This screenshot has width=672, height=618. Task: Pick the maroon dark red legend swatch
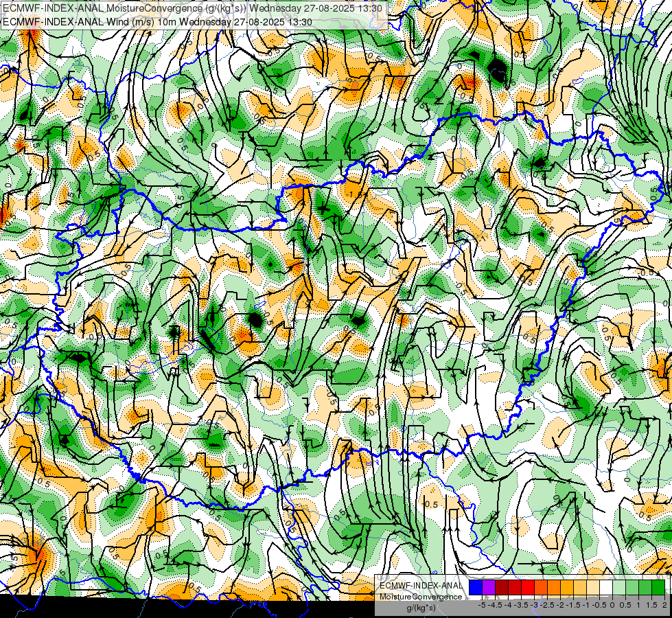tap(502, 587)
